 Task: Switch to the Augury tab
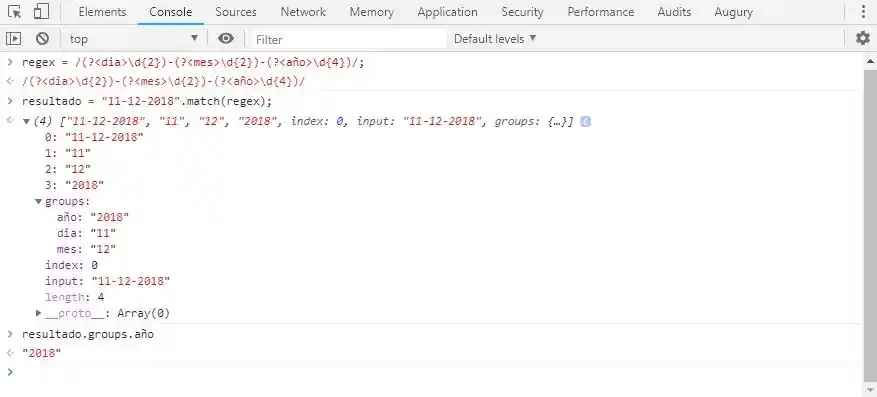click(733, 12)
